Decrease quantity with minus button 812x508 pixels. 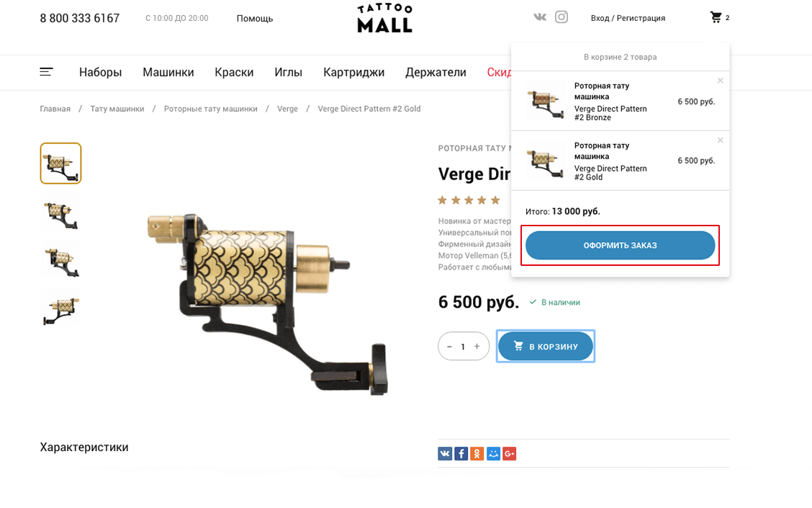tap(449, 347)
